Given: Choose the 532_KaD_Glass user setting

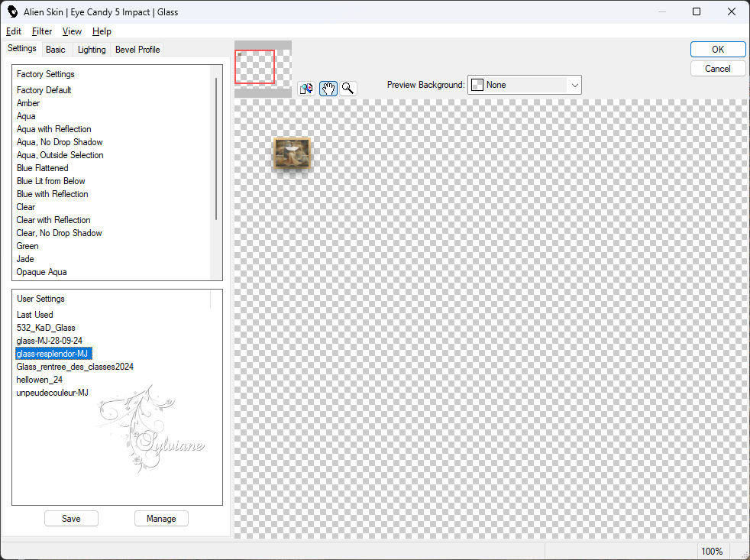Looking at the screenshot, I should tap(45, 328).
